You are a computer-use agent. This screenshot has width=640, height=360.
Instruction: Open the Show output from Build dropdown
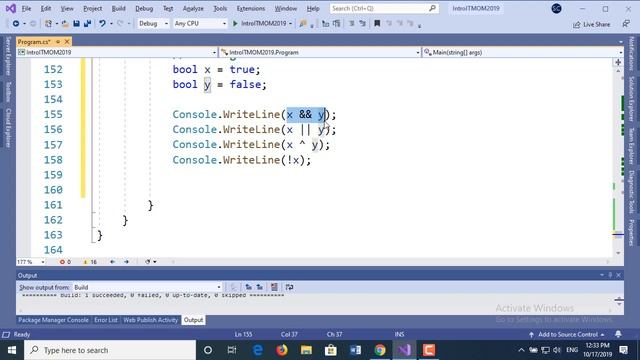coord(147,287)
